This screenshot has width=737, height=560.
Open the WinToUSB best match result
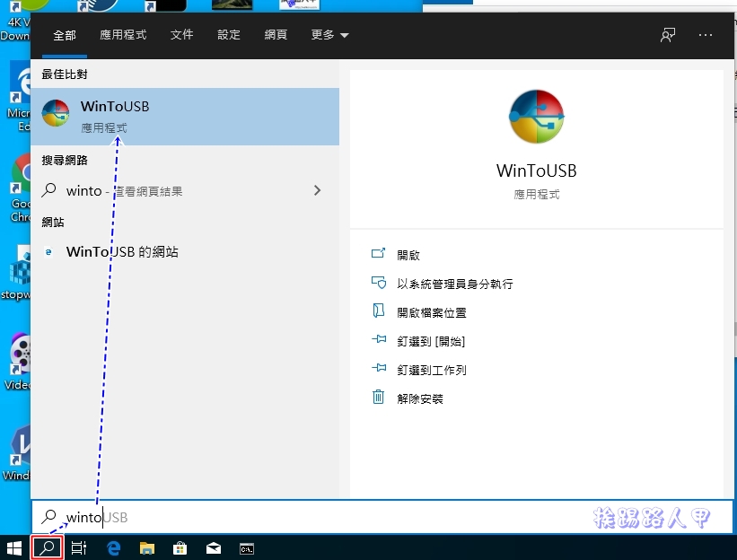click(185, 116)
